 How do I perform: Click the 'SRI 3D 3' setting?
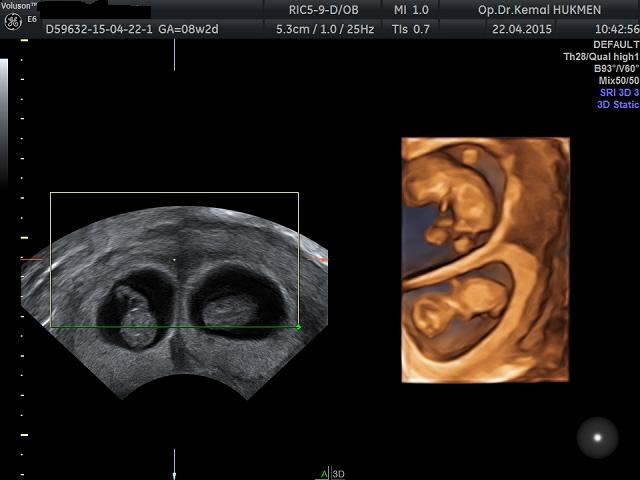click(x=619, y=93)
